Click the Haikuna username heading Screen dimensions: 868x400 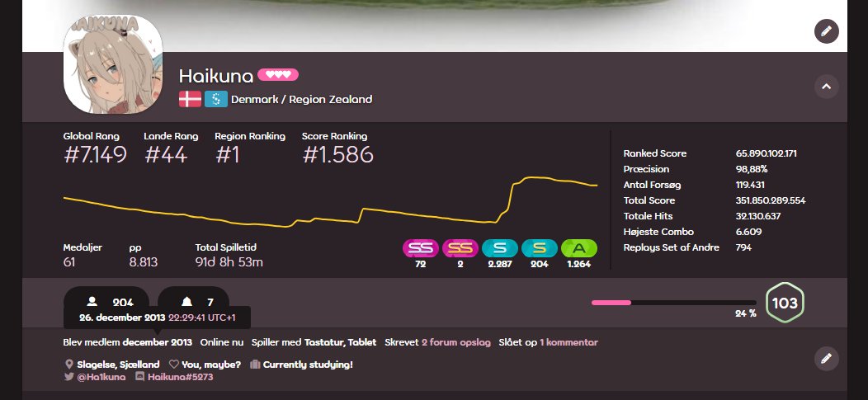(216, 76)
